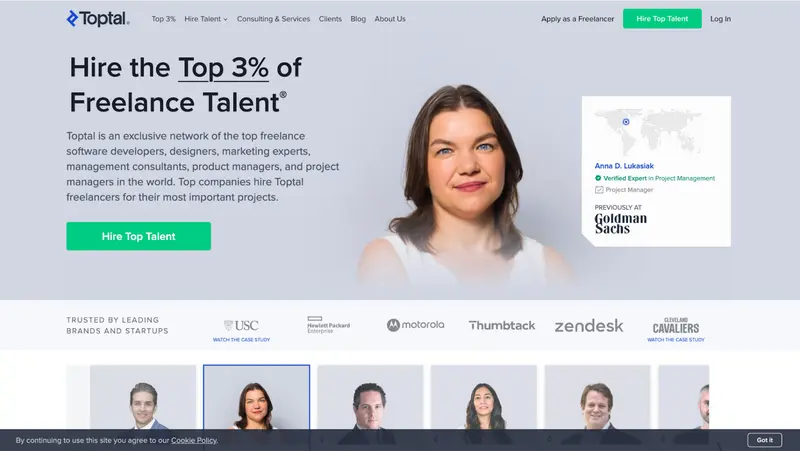Click the Thumbtack logo
Screen dimensions: 800x451
[502, 325]
